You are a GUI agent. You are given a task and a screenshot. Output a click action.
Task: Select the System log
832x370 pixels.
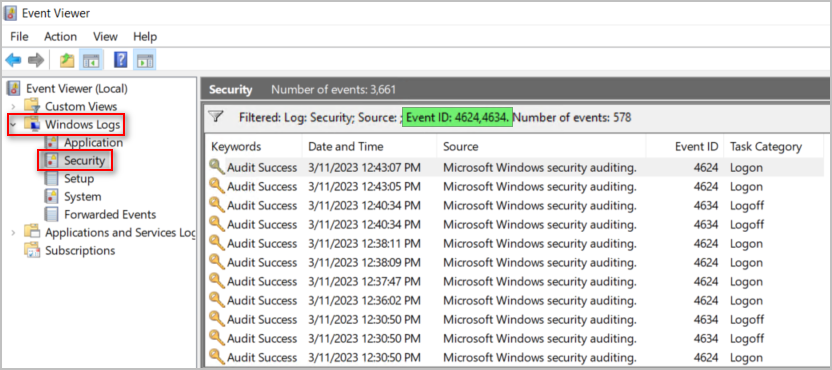pos(83,196)
